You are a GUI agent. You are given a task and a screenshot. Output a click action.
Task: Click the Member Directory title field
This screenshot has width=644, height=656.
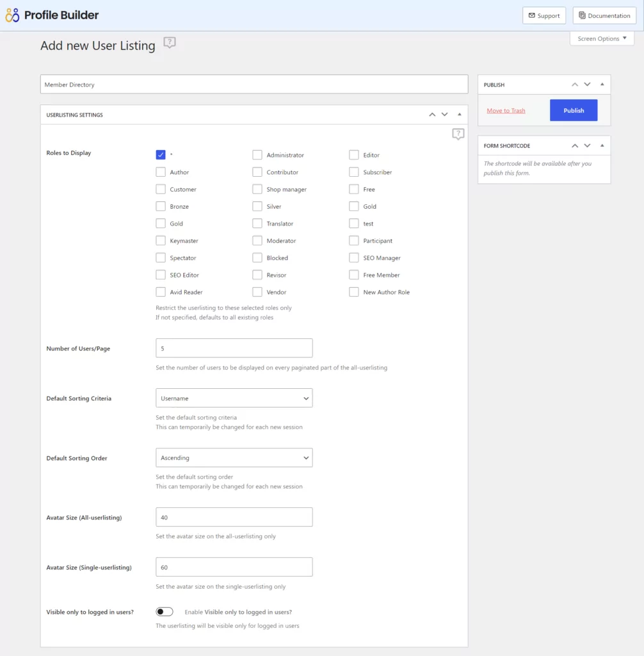coord(254,84)
